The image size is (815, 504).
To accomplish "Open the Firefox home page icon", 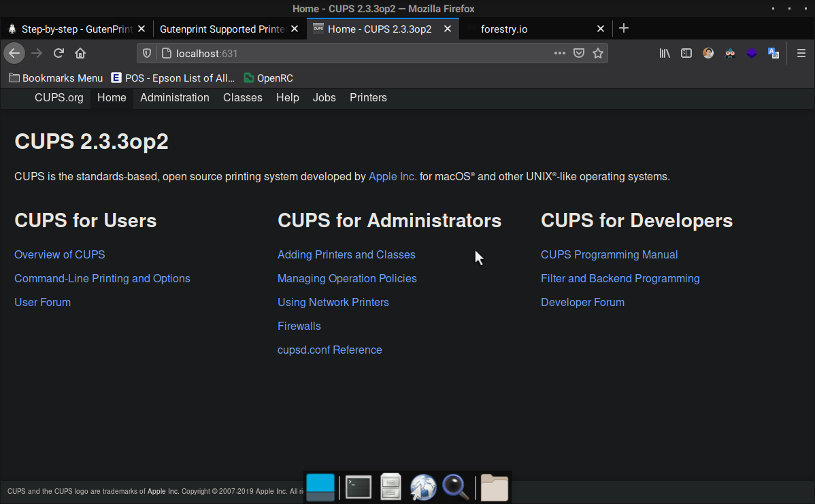I will click(x=80, y=53).
